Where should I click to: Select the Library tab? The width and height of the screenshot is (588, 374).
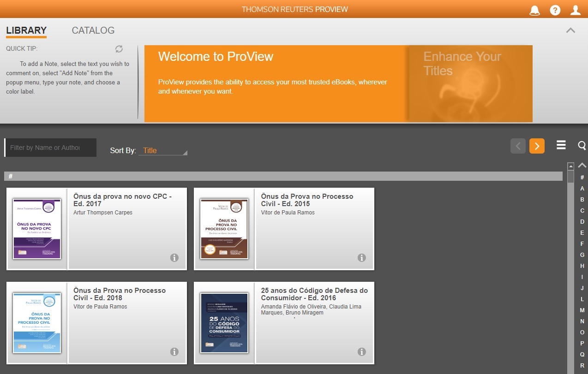click(x=26, y=30)
